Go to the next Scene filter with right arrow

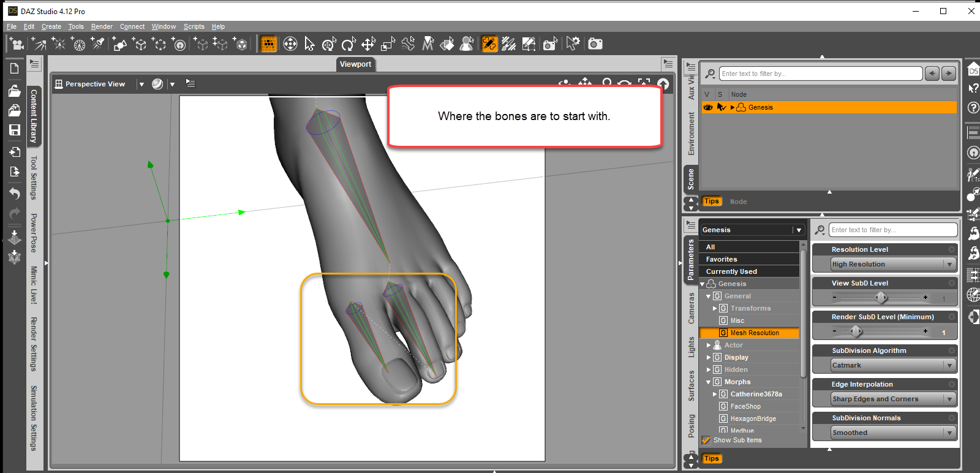pyautogui.click(x=949, y=74)
